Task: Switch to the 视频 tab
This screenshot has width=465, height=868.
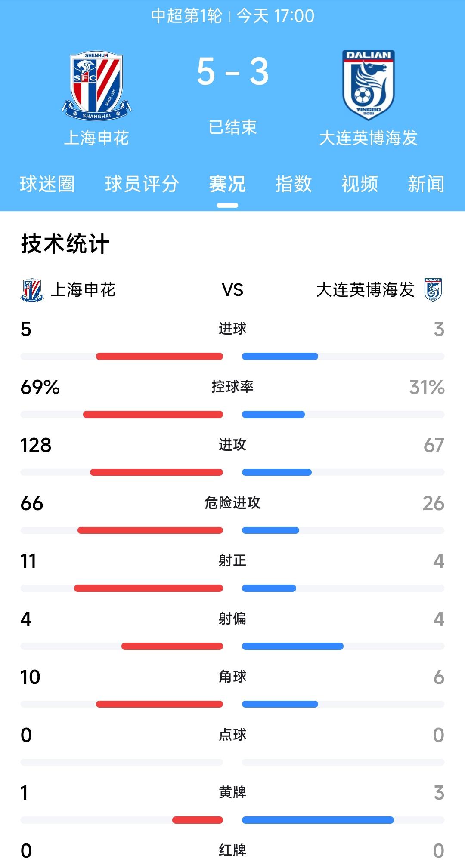Action: (360, 184)
